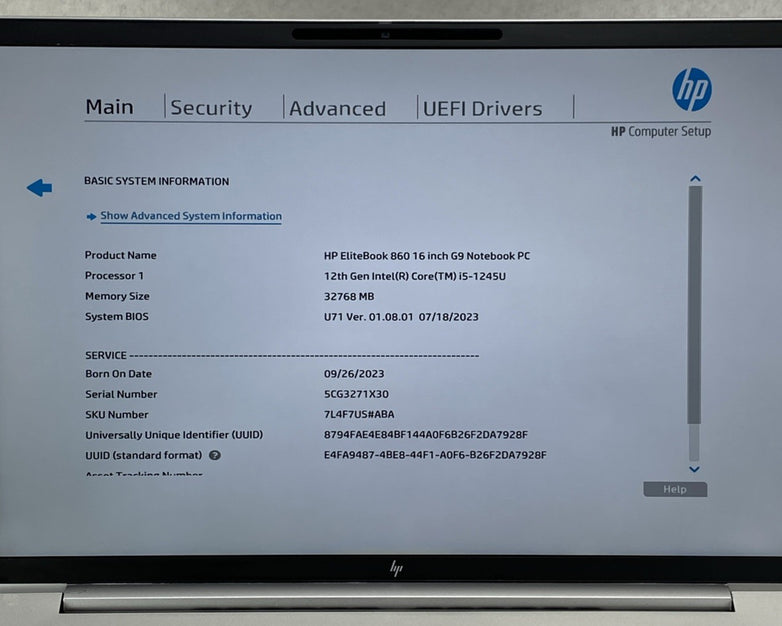Open the UEFI Drivers tab
This screenshot has width=782, height=626.
[482, 109]
